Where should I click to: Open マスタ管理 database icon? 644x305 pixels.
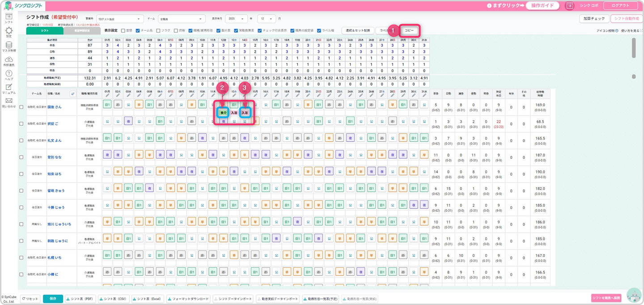(8, 45)
